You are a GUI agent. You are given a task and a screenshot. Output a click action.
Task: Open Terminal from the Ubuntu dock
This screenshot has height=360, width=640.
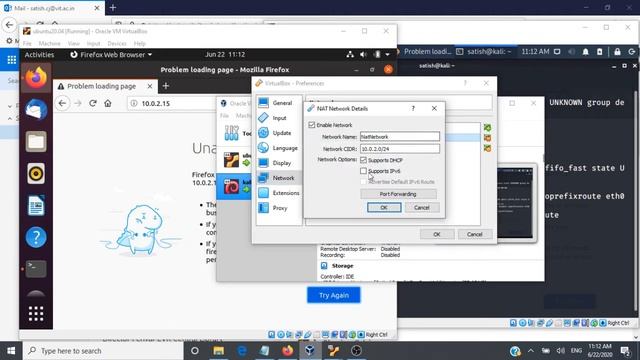(x=36, y=269)
